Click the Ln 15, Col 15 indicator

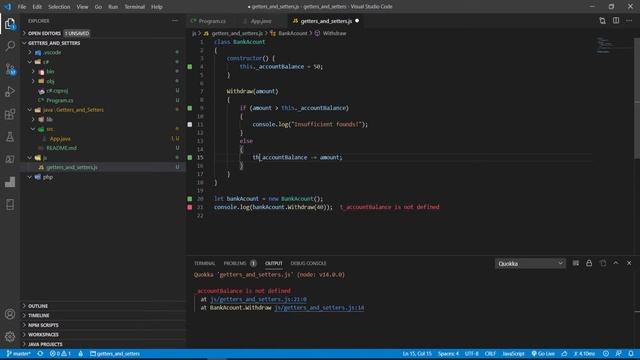[417, 353]
